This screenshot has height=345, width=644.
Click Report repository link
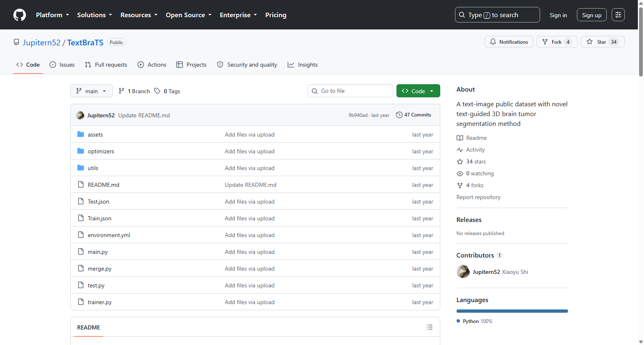[478, 197]
